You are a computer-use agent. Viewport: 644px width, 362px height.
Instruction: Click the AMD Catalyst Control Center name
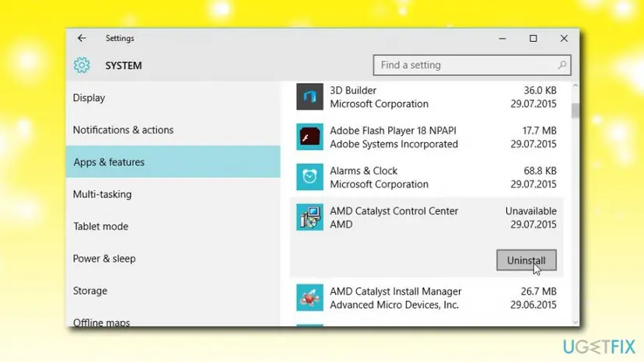(x=394, y=211)
